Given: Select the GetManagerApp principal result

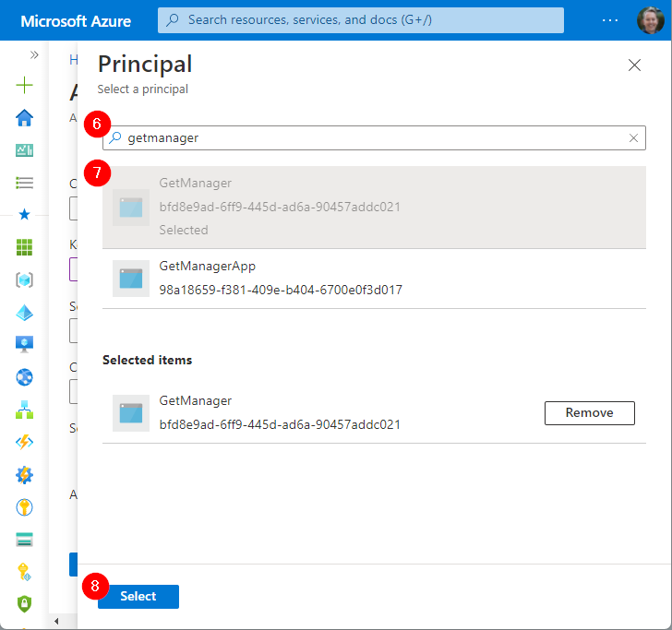Looking at the screenshot, I should coord(374,279).
